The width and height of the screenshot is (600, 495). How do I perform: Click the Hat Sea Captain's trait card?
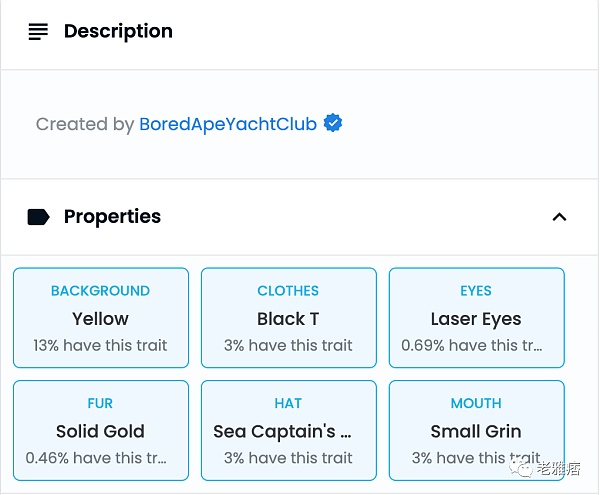click(288, 431)
